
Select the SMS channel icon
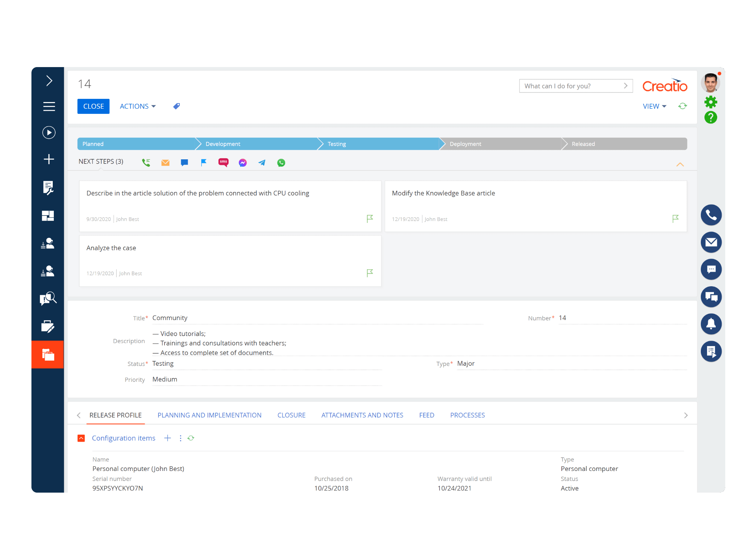click(223, 162)
